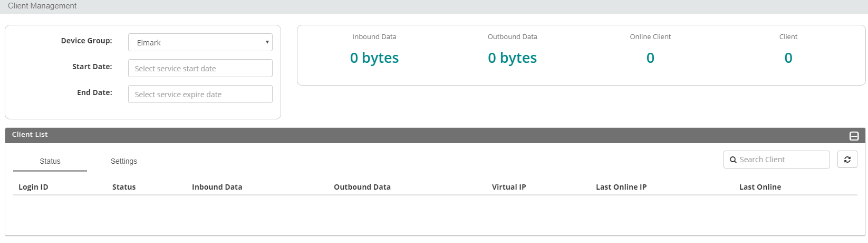The image size is (868, 243).
Task: Switch to the Status tab
Action: (50, 161)
